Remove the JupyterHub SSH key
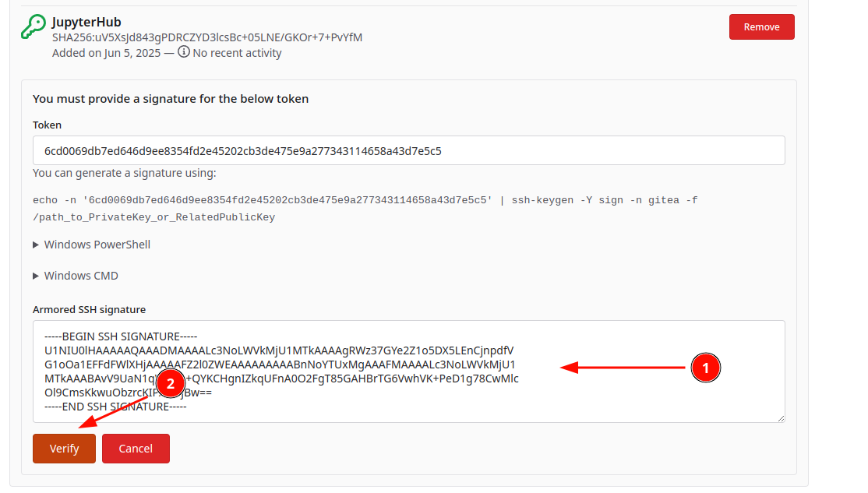868x493 pixels. (761, 26)
